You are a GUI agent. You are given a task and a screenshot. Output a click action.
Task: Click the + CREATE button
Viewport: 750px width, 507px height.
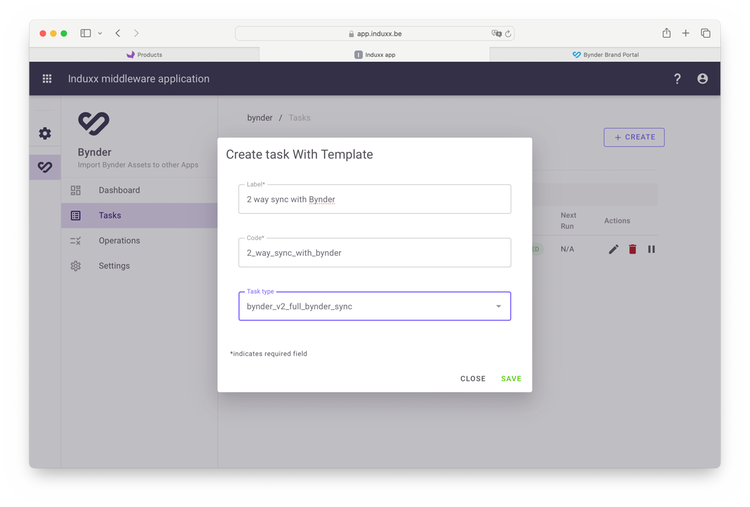[x=634, y=137]
